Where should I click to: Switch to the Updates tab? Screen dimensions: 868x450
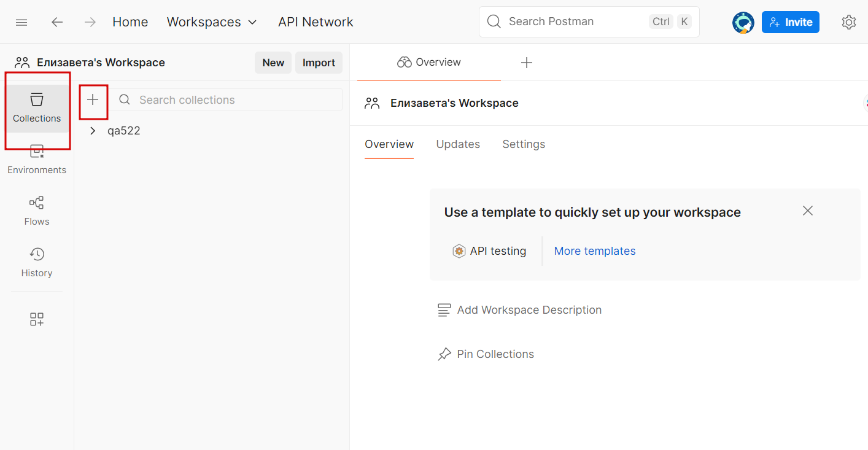coord(458,144)
